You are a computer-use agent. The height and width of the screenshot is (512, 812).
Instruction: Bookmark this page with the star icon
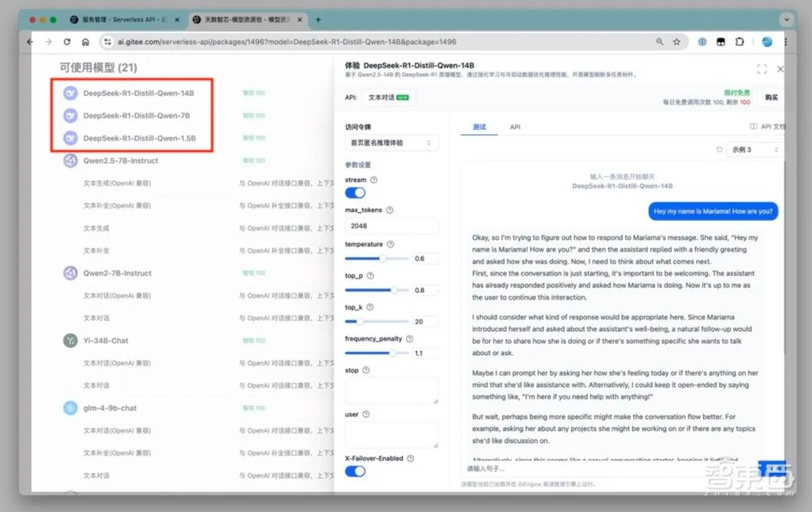coord(676,41)
